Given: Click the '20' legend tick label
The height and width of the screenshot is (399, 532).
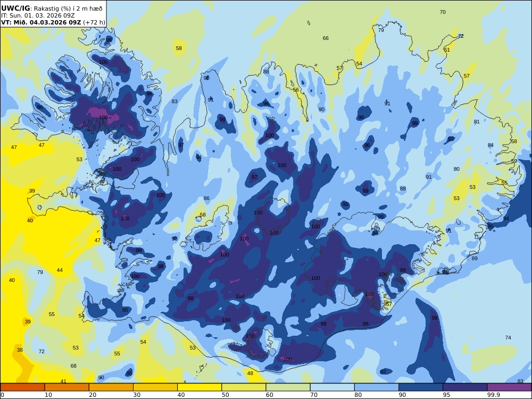Looking at the screenshot, I should [x=92, y=395].
